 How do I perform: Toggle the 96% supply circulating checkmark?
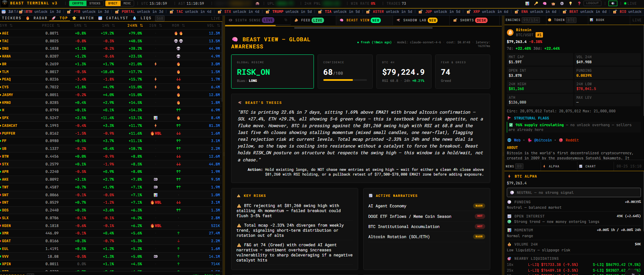pyautogui.click(x=511, y=125)
